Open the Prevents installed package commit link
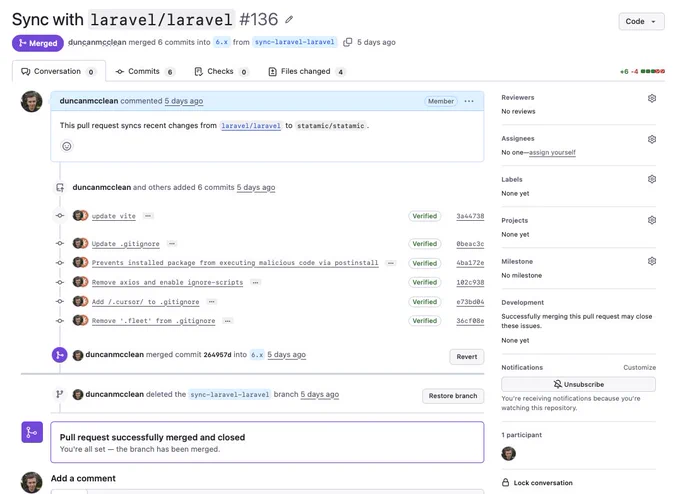The height and width of the screenshot is (494, 680). point(235,263)
